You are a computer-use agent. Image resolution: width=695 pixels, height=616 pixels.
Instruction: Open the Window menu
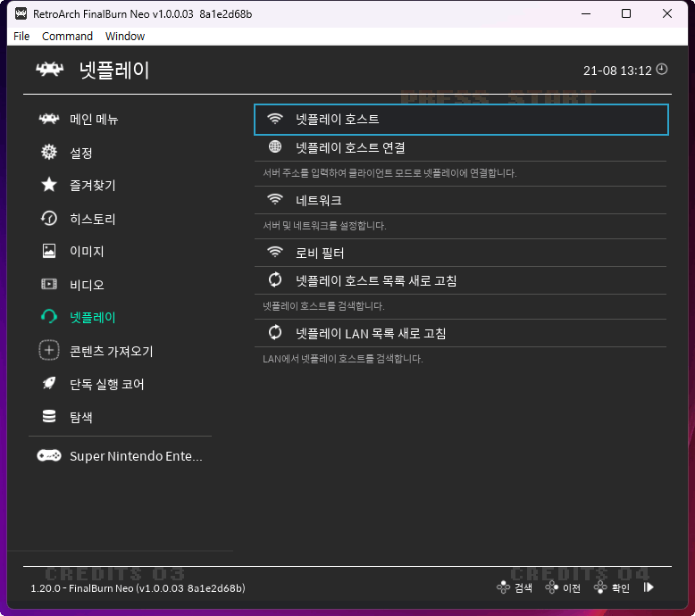tap(125, 37)
